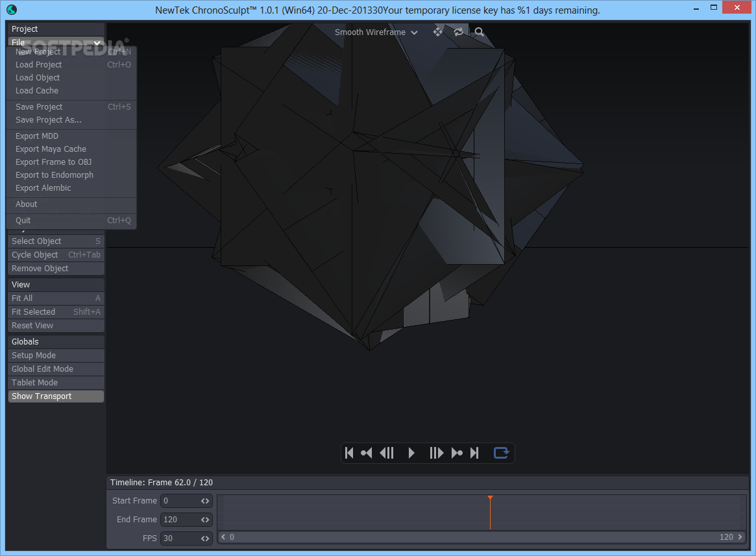756x556 pixels.
Task: Choose New Project from File menu
Action: (73, 52)
